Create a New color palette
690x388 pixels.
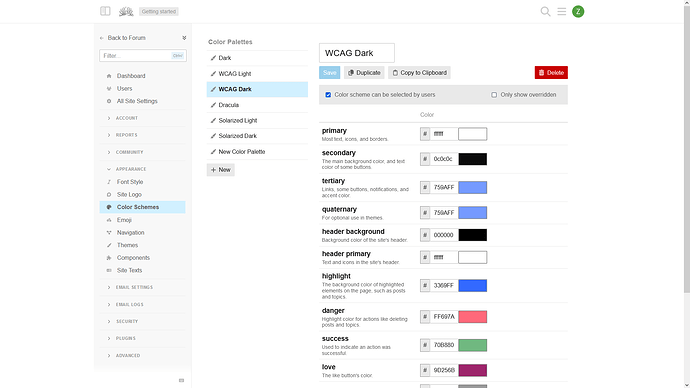(x=220, y=170)
